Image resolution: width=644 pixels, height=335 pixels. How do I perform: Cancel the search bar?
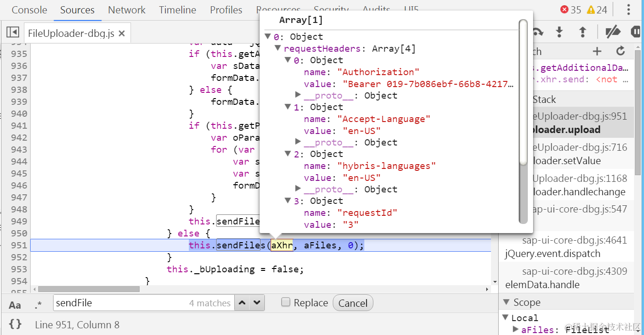[x=353, y=303]
